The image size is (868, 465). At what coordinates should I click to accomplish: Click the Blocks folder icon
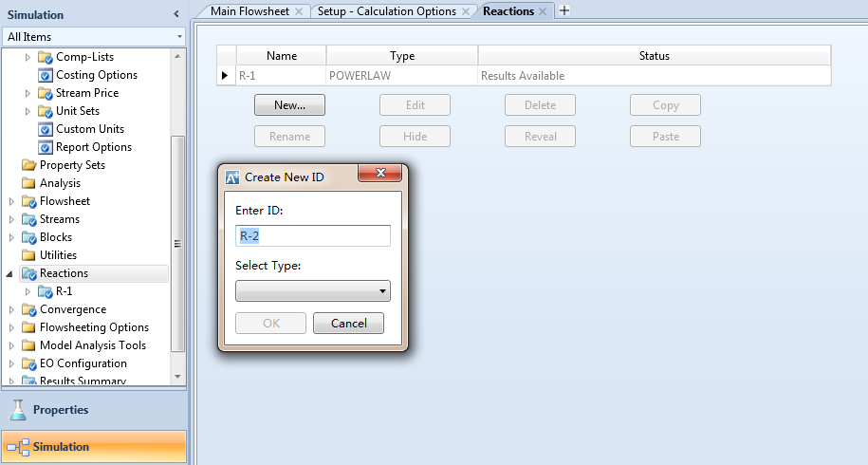[28, 237]
